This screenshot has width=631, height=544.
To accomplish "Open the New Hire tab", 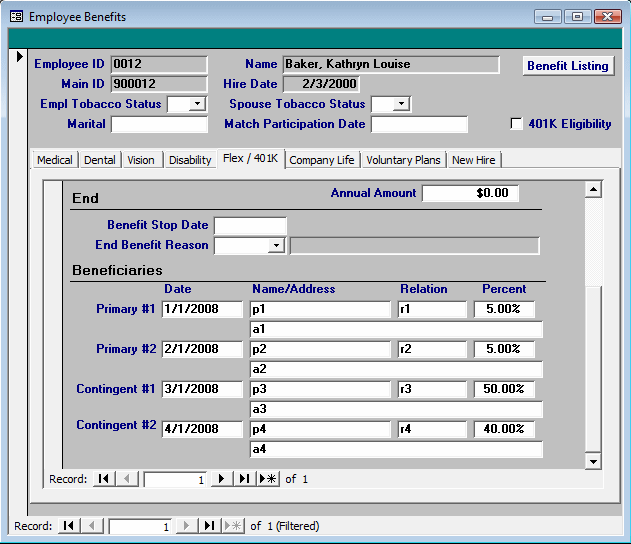I will 474,160.
